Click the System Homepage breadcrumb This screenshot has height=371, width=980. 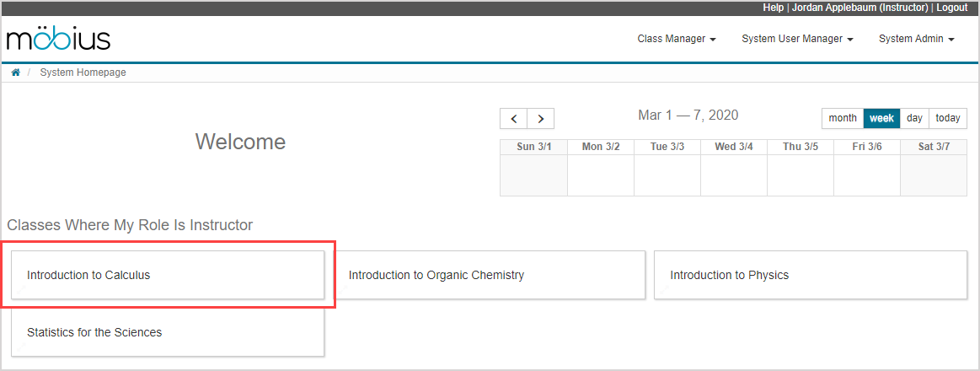point(83,73)
